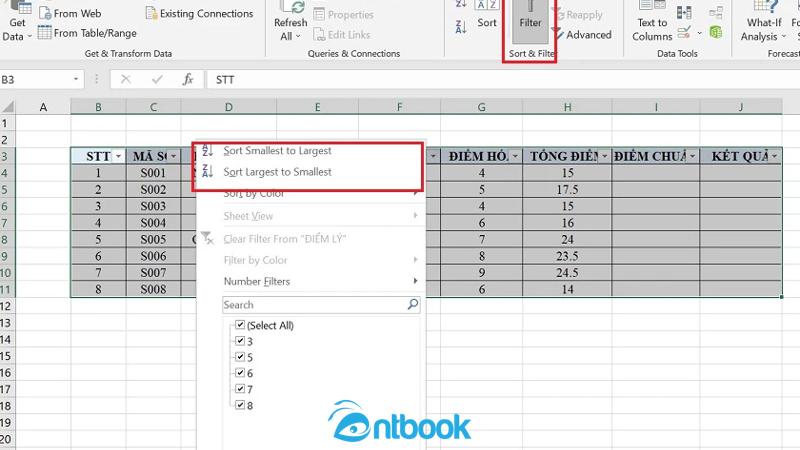Open KẾT QUẢ filter arrow
The height and width of the screenshot is (450, 800).
coord(775,156)
